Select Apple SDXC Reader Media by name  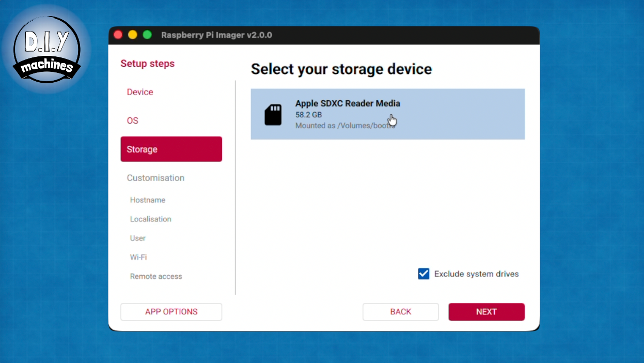(348, 103)
